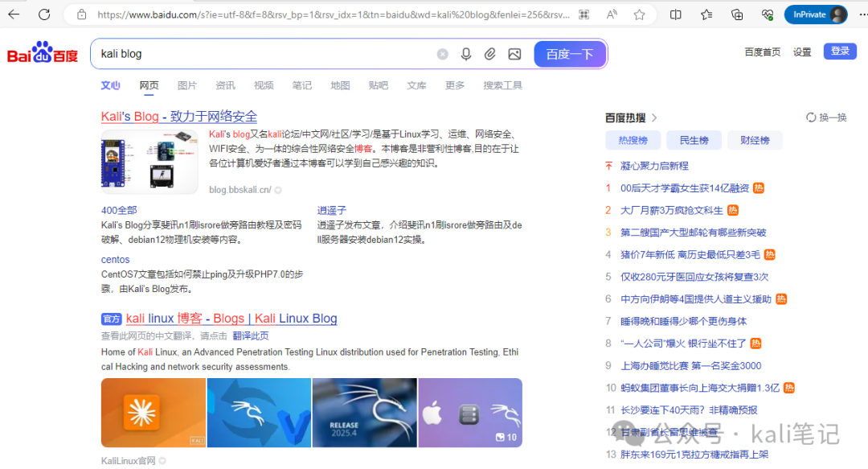The height and width of the screenshot is (469, 868).
Task: Open the QR code icon in the address bar
Action: [584, 14]
